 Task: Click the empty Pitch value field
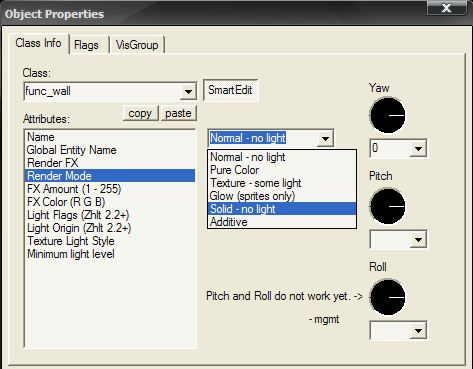pos(390,239)
